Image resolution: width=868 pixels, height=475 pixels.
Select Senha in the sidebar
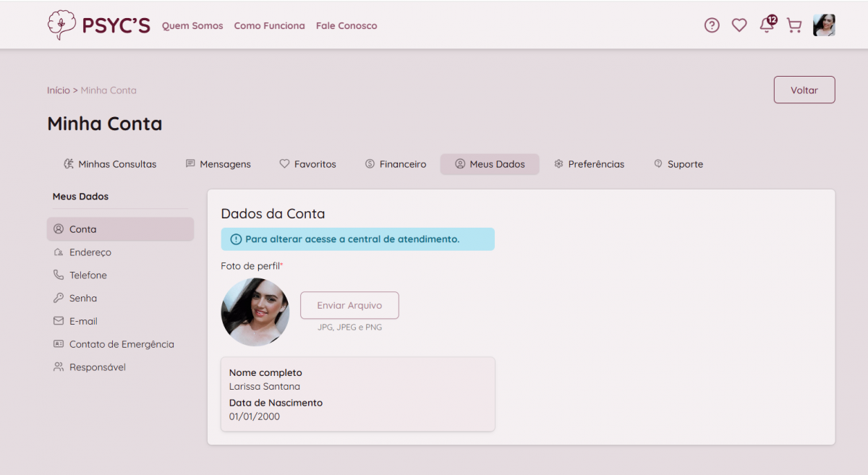(x=82, y=298)
